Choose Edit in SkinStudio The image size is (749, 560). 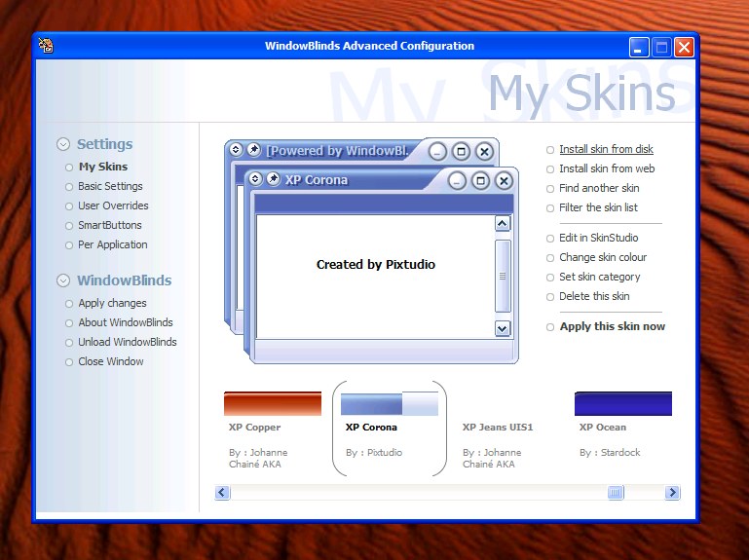(599, 238)
